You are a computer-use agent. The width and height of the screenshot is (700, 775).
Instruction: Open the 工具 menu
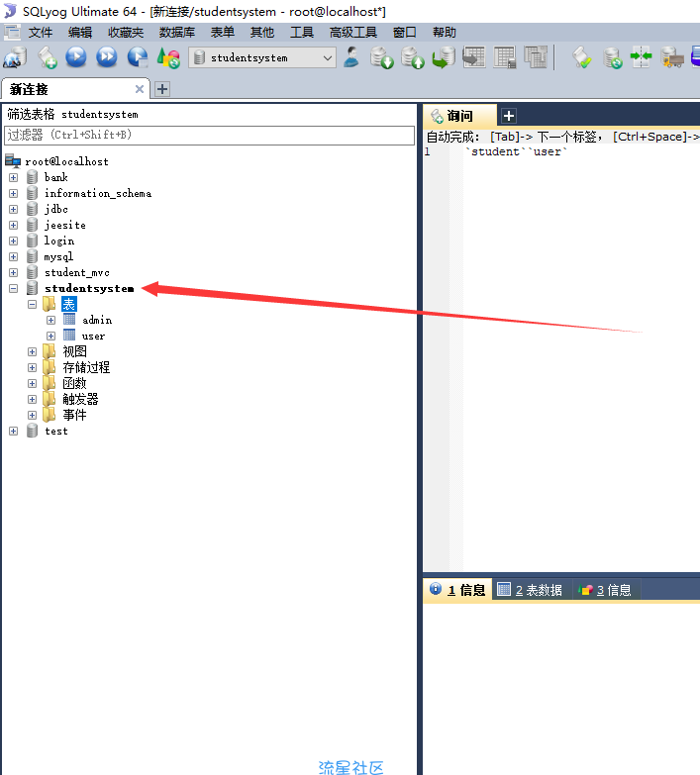point(302,33)
